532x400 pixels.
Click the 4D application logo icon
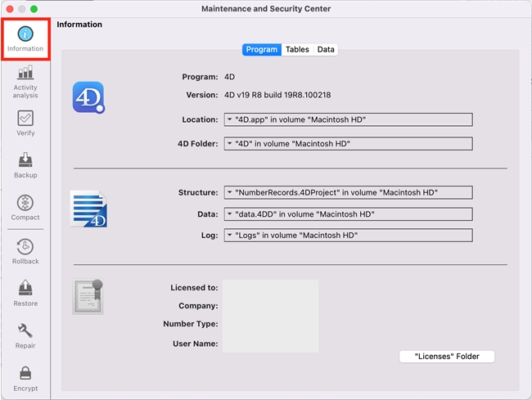click(x=88, y=97)
